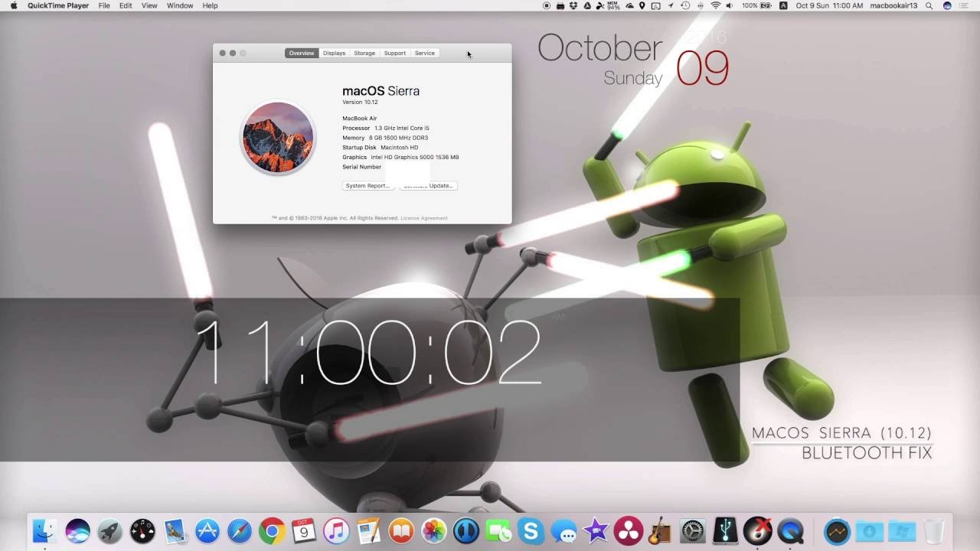This screenshot has width=980, height=551.
Task: Open Launchpad rocket icon in Dock
Action: pos(109,531)
